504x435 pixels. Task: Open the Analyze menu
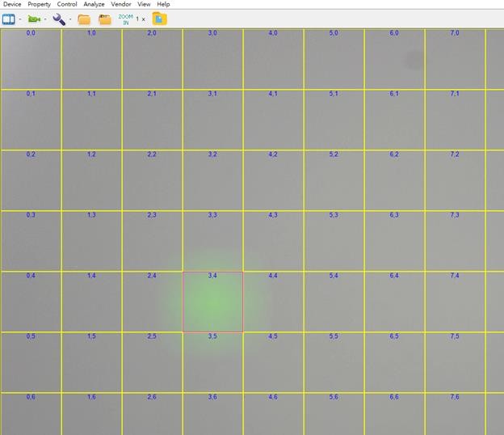point(94,5)
